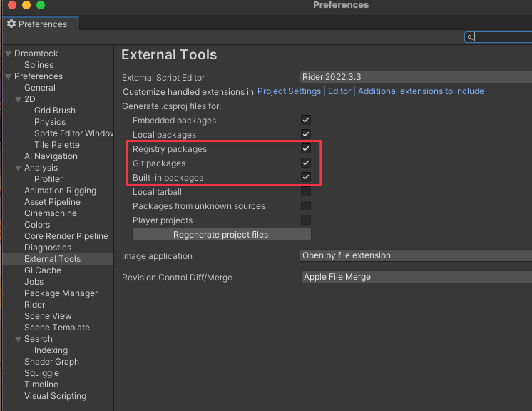Select Package Manager in sidebar
The width and height of the screenshot is (532, 411).
point(61,293)
